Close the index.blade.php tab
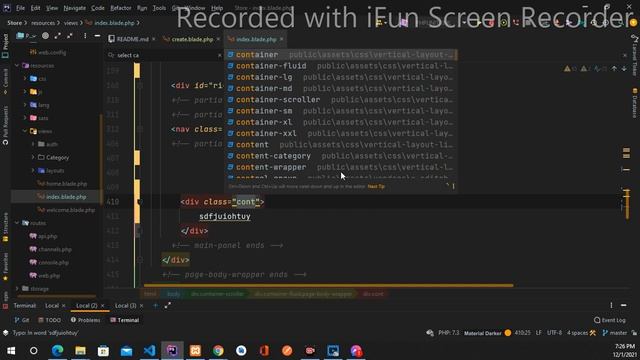Screen dimensions: 640x360 (x=281, y=39)
